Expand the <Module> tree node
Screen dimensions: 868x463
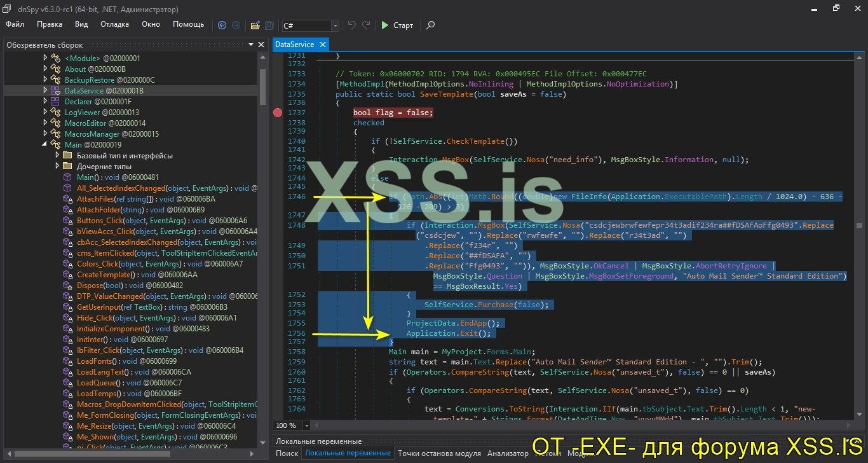(45, 58)
